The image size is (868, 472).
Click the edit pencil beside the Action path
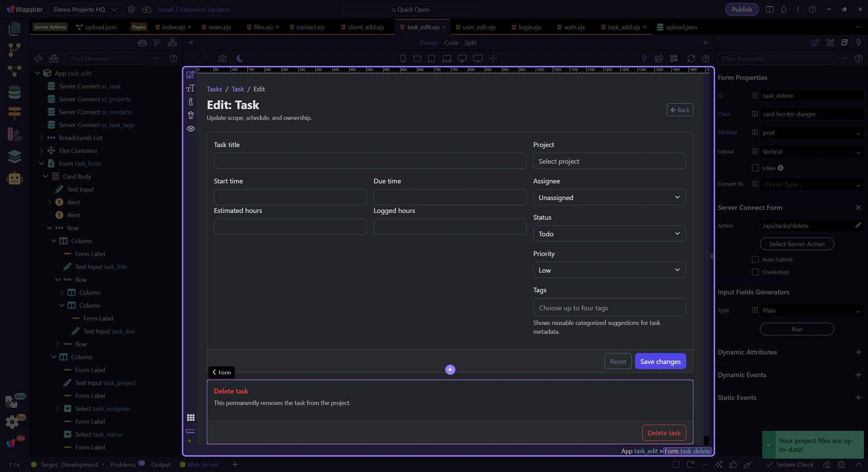pos(858,225)
